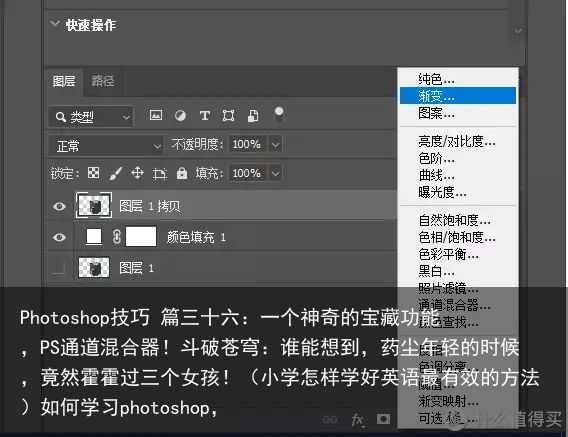The image size is (568, 437).
Task: Select the shape layer filter icon
Action: [228, 116]
